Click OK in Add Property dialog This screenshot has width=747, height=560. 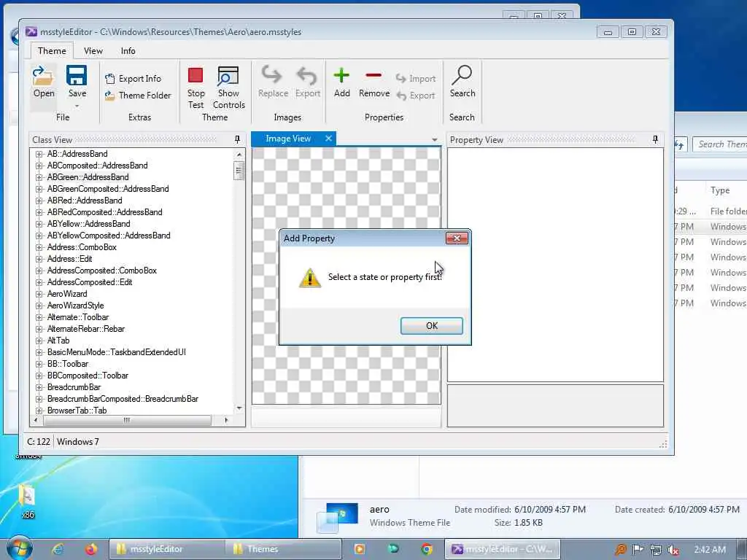432,326
